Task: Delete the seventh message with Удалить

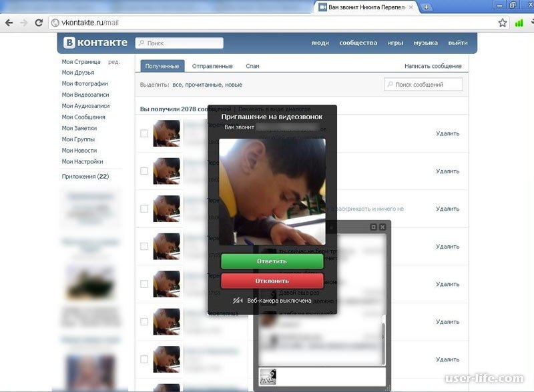Action: point(447,359)
